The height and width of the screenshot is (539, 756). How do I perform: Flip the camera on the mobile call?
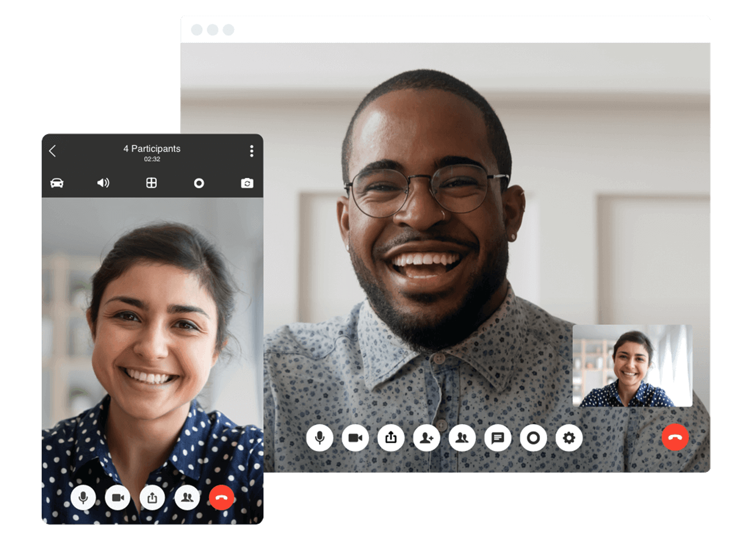coord(247,183)
